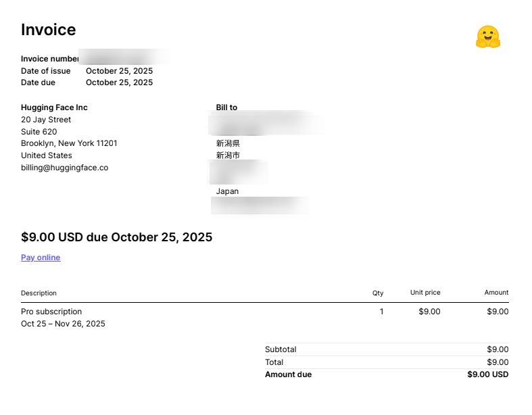This screenshot has height=415, width=532.
Task: Click the Description column header
Action: click(39, 293)
